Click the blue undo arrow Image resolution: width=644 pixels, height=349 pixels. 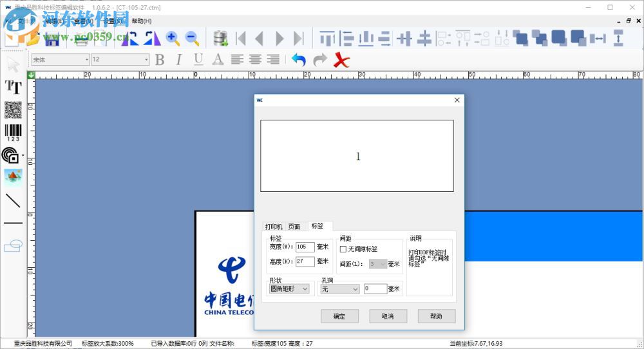coord(299,60)
